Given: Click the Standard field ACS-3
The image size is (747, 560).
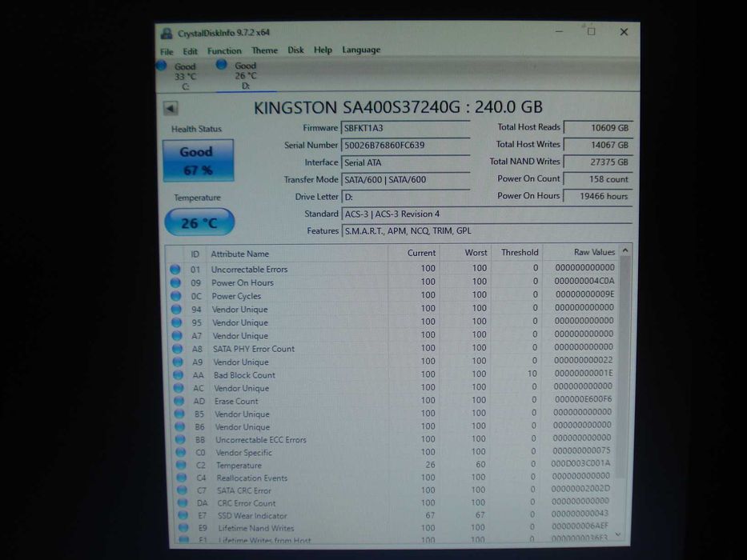Looking at the screenshot, I should click(487, 214).
